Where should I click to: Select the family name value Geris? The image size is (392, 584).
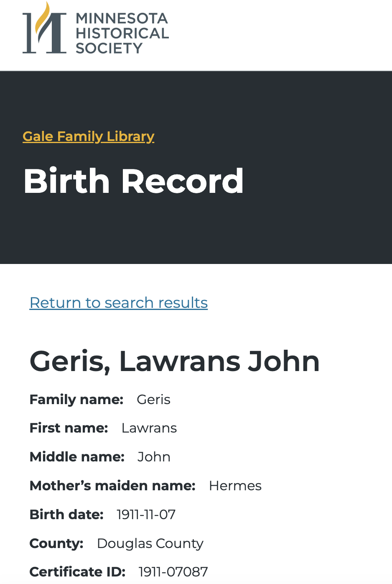(153, 400)
